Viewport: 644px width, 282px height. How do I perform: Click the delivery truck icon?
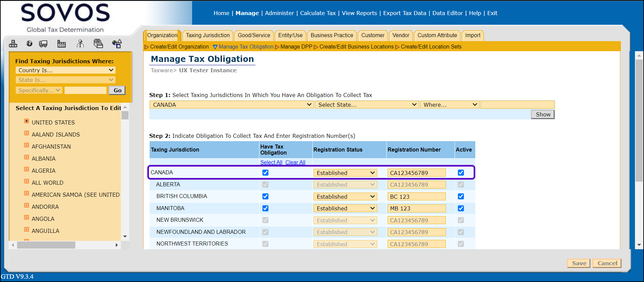43,43
